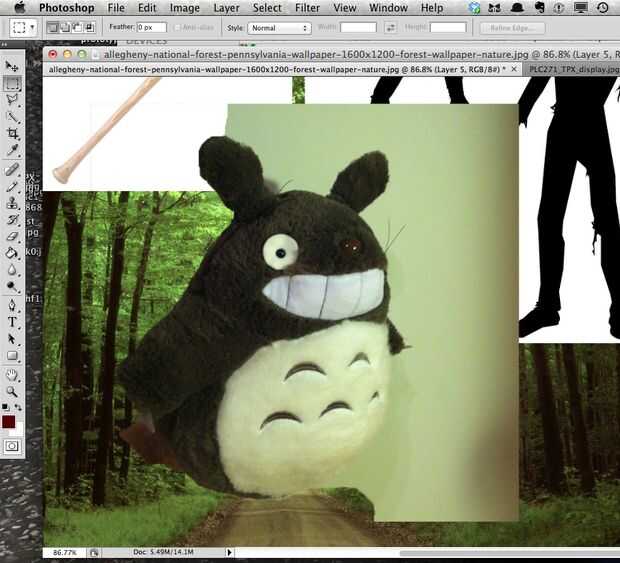The width and height of the screenshot is (620, 563).
Task: Select the Magic Wand tool
Action: [x=12, y=117]
